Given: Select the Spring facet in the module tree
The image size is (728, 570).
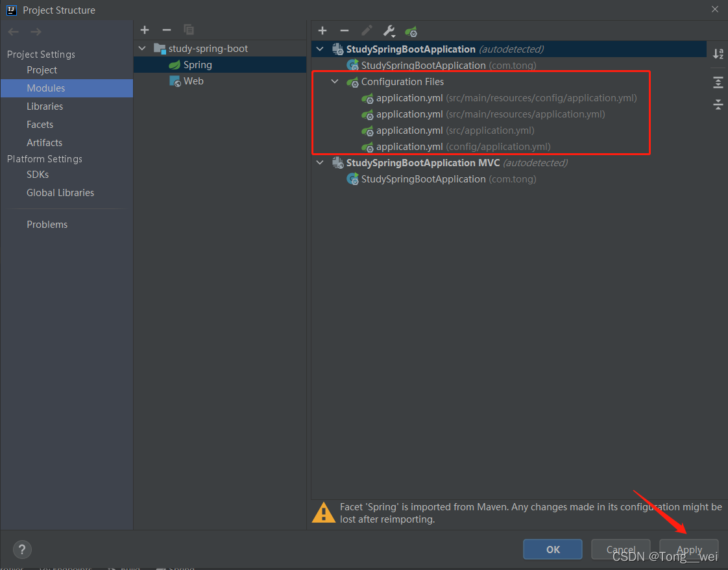Looking at the screenshot, I should tap(220, 65).
